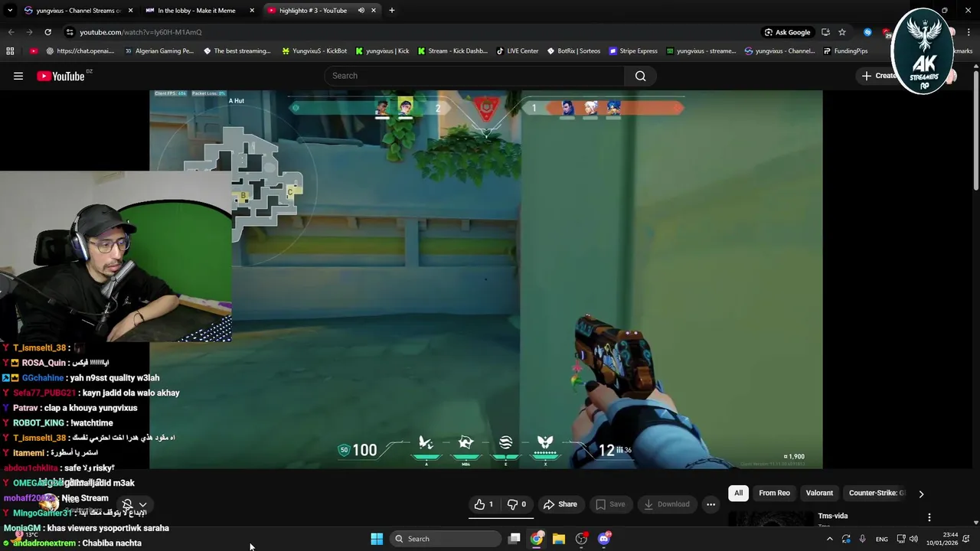The width and height of the screenshot is (980, 551).
Task: Open Discord from the taskbar
Action: click(604, 539)
